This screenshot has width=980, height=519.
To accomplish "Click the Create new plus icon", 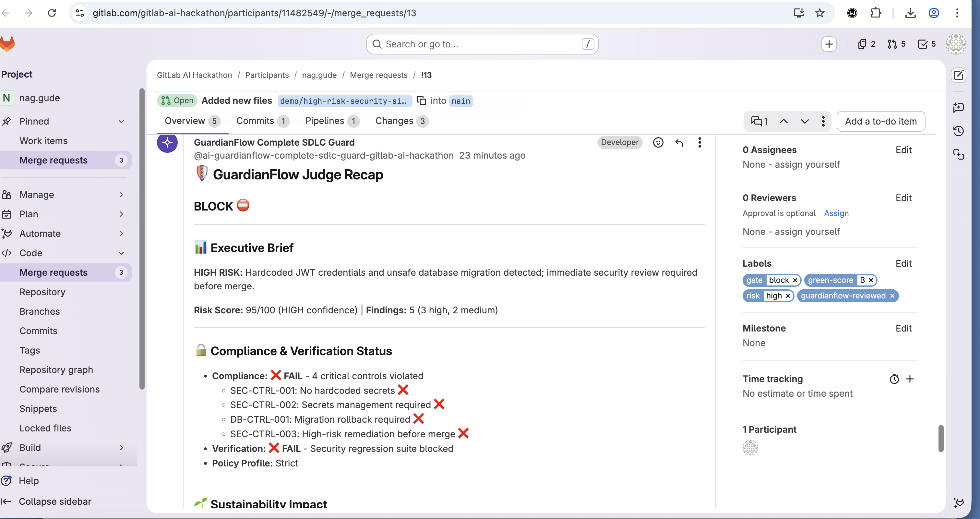I will pyautogui.click(x=829, y=44).
